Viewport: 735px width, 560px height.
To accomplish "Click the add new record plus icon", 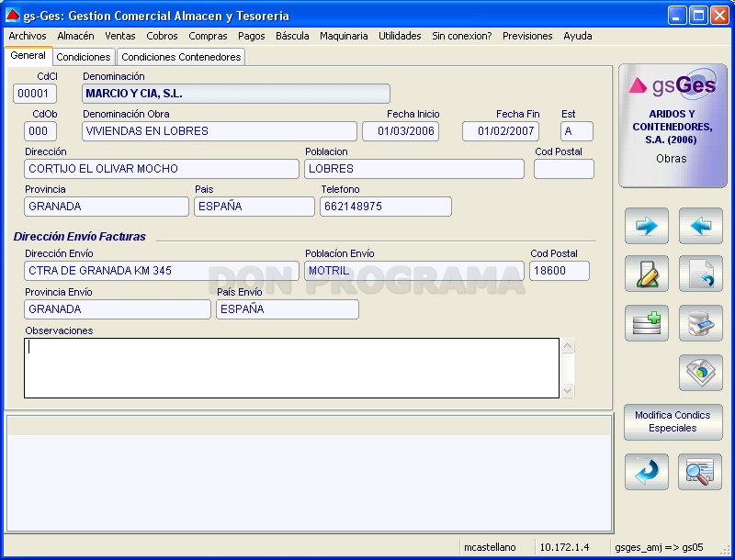I will pyautogui.click(x=647, y=323).
